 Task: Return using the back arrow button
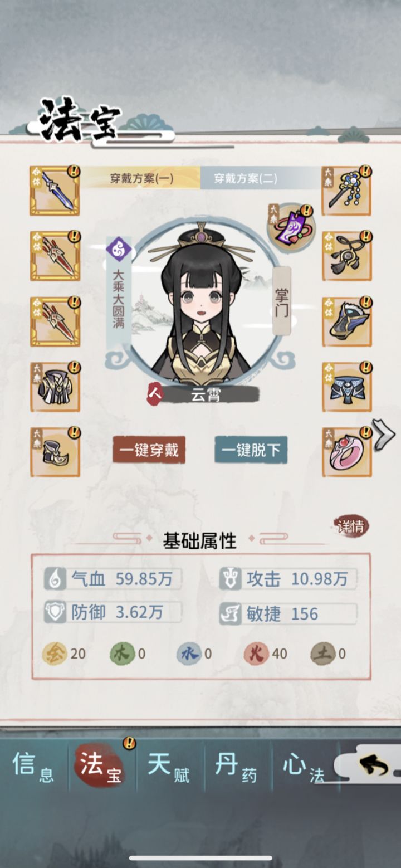point(374,767)
